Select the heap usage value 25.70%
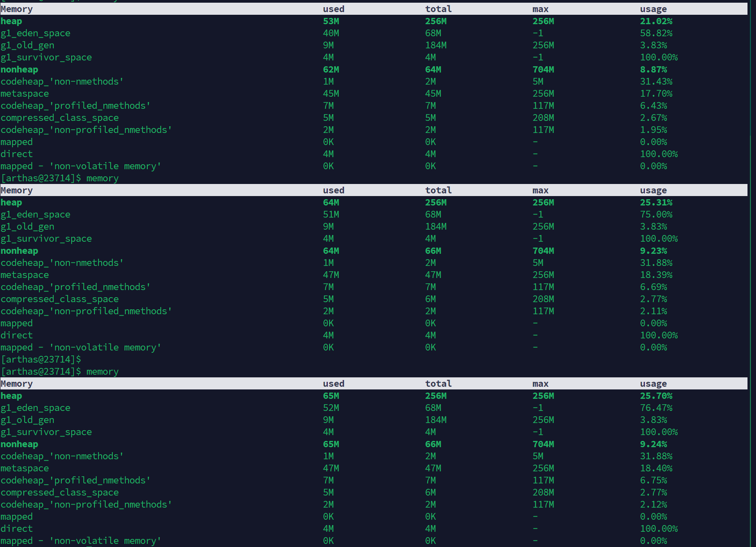This screenshot has width=756, height=547. click(656, 396)
